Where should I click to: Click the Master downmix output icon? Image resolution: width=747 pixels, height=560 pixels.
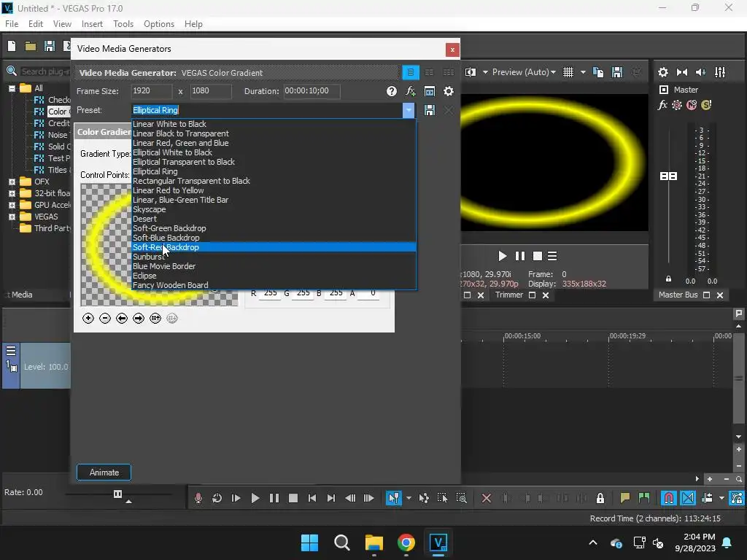point(682,72)
